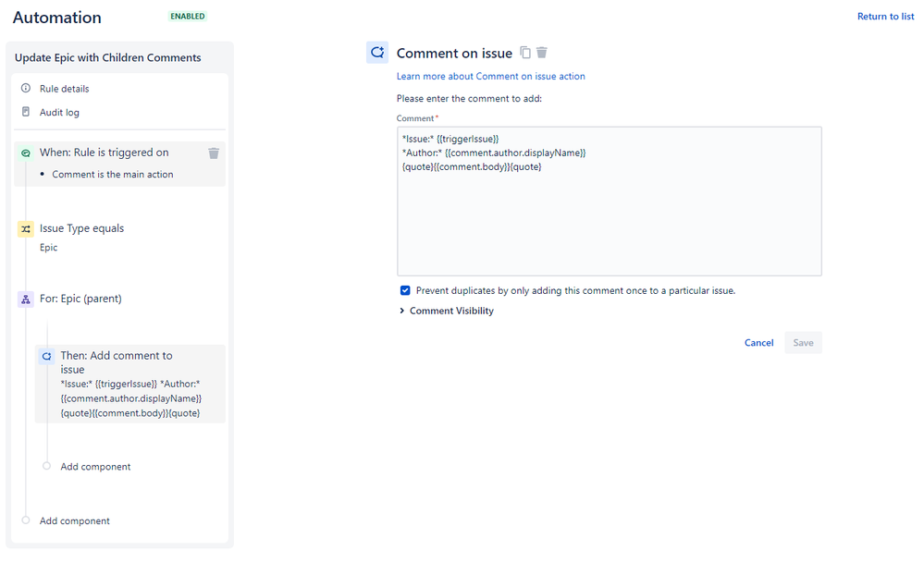This screenshot has width=924, height=587.
Task: Click the Cancel button
Action: pyautogui.click(x=759, y=343)
